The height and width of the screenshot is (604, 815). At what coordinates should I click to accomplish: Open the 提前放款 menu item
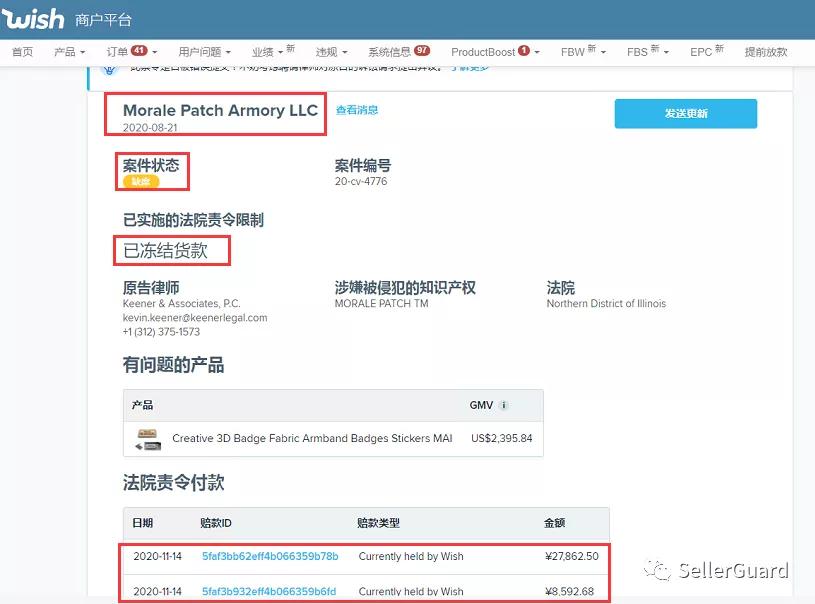pyautogui.click(x=766, y=51)
